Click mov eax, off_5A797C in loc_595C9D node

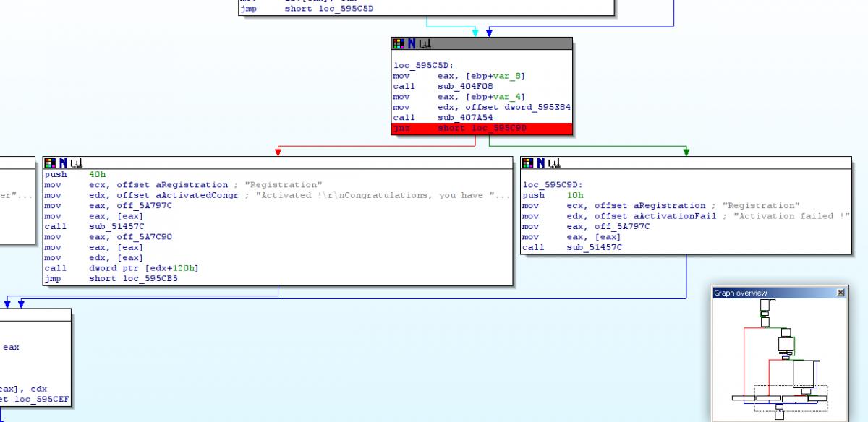[x=586, y=226]
